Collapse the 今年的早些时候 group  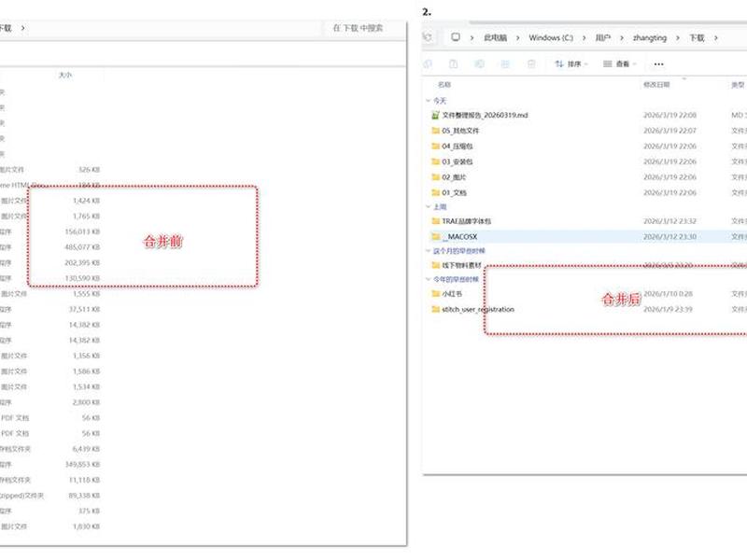pos(428,279)
